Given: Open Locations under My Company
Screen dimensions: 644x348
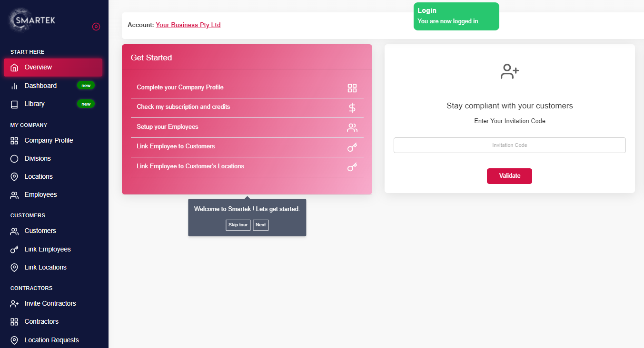Looking at the screenshot, I should click(39, 176).
